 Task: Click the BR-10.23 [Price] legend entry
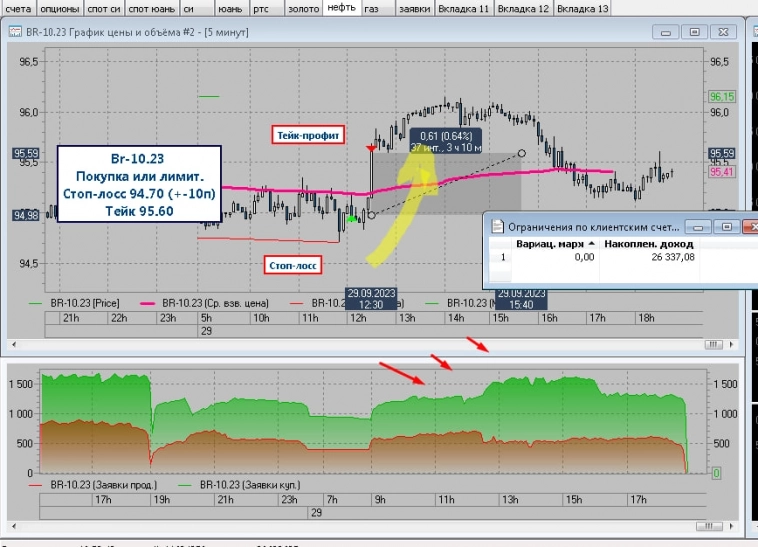(x=74, y=303)
